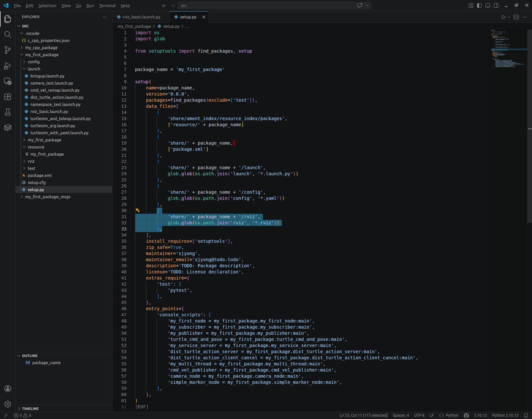
Task: Open editor More Actions ellipsis
Action: tap(525, 17)
